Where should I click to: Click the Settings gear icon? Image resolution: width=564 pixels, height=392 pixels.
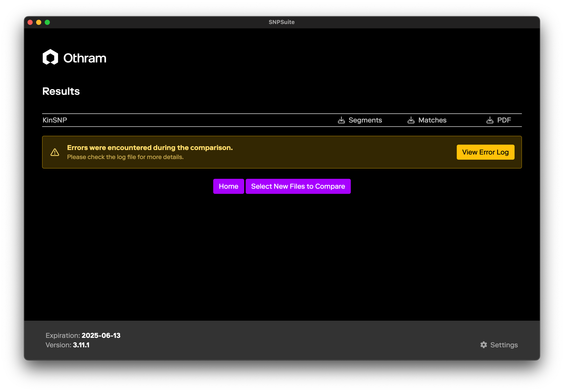click(484, 345)
